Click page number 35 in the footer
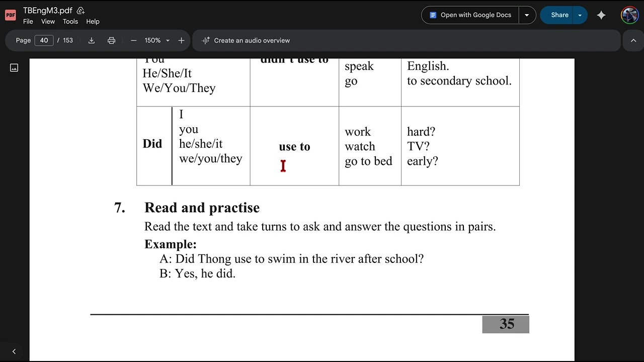 click(507, 324)
